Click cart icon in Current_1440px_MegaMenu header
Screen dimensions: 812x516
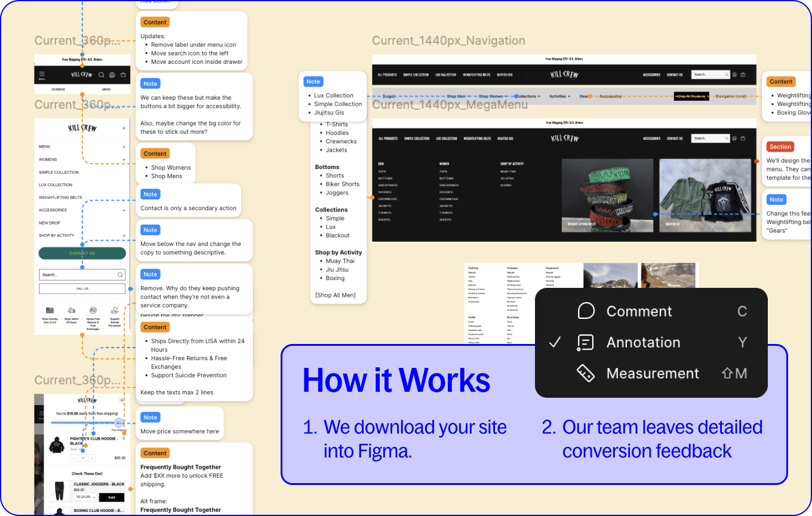tap(743, 138)
